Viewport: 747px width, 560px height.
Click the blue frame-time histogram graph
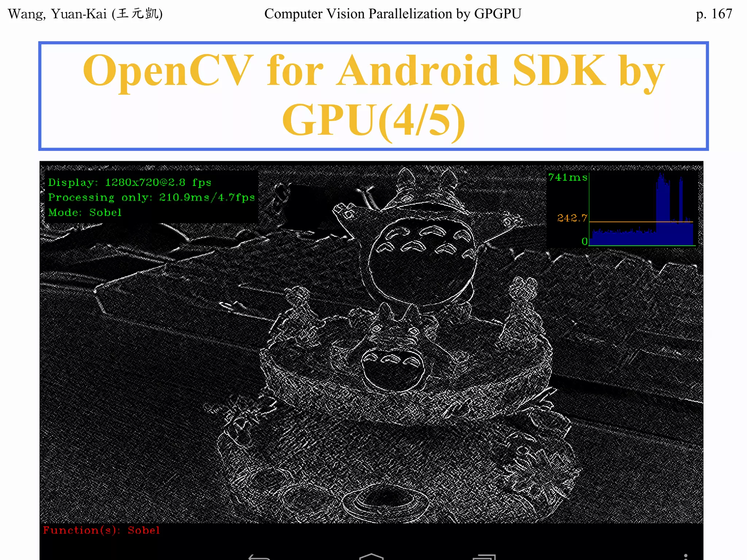(642, 209)
